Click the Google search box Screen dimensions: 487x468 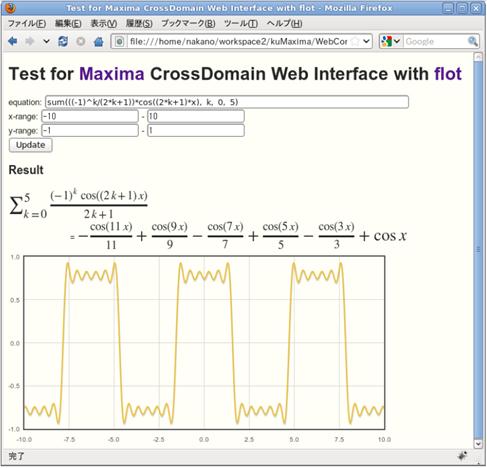click(x=435, y=42)
